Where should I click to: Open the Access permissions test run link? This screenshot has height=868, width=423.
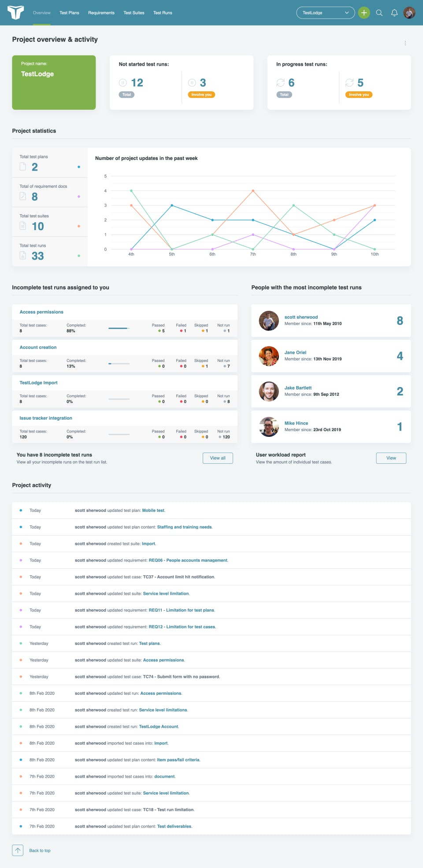click(x=41, y=312)
